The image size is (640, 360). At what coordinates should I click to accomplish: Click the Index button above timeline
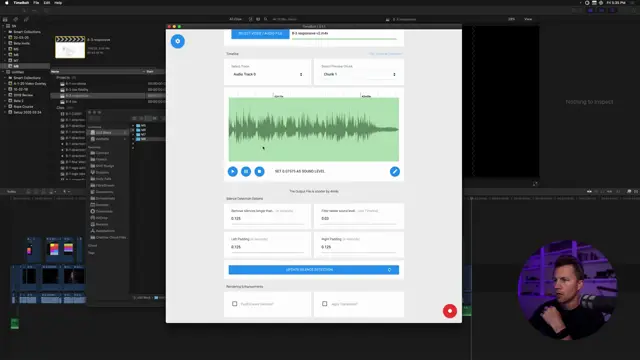point(11,191)
